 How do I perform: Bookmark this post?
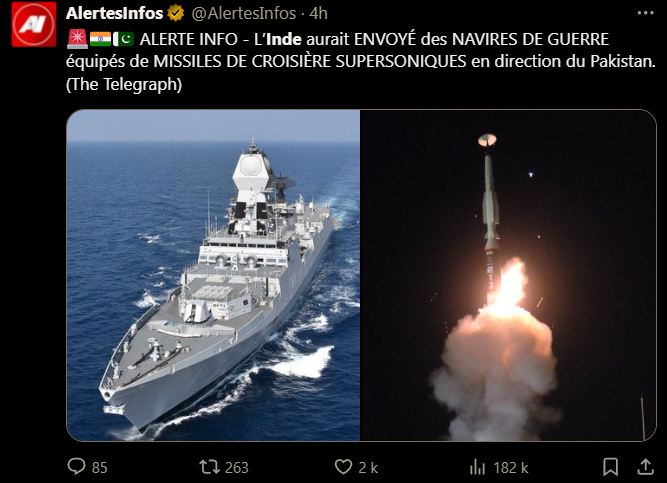pyautogui.click(x=610, y=467)
